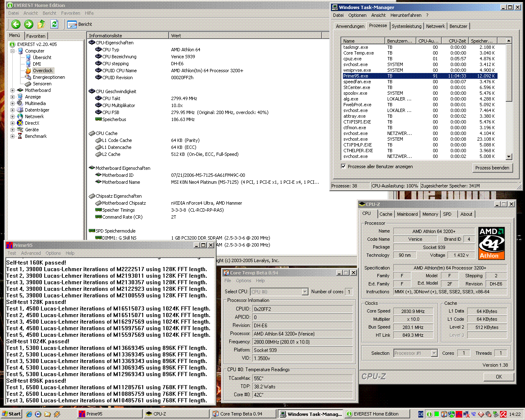Image resolution: width=525 pixels, height=420 pixels.
Task: Open Optionen menu in Task-Manager
Action: (x=357, y=15)
